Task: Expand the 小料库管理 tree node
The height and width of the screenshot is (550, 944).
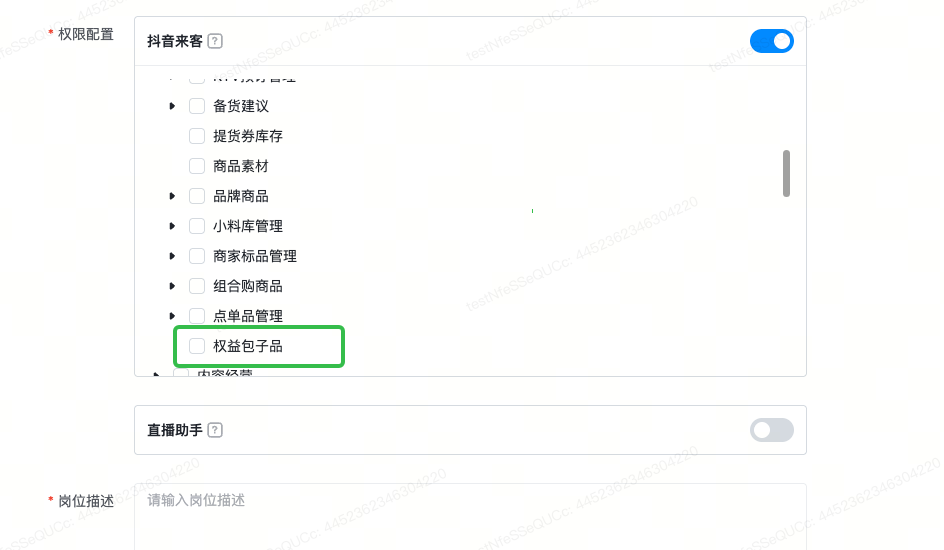Action: click(x=173, y=226)
